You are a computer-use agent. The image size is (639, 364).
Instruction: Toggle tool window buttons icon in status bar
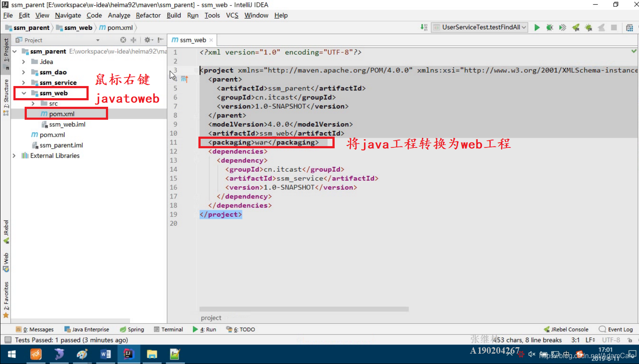click(7, 340)
